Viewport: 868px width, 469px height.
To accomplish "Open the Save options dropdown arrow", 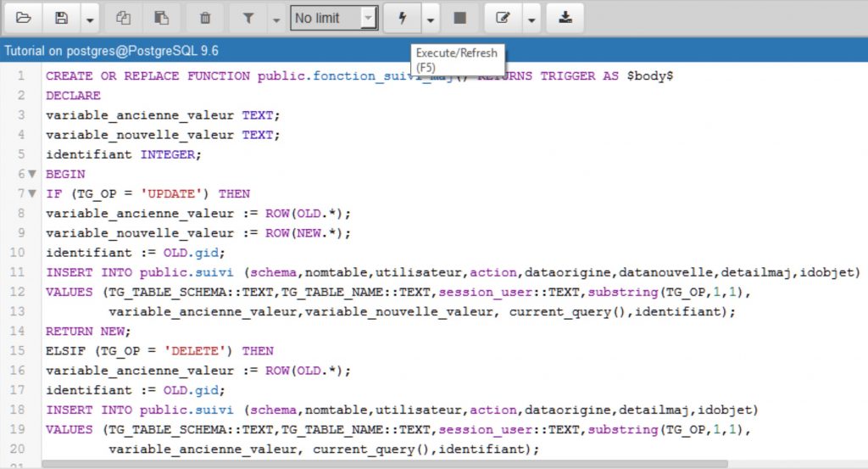I will 89,18.
